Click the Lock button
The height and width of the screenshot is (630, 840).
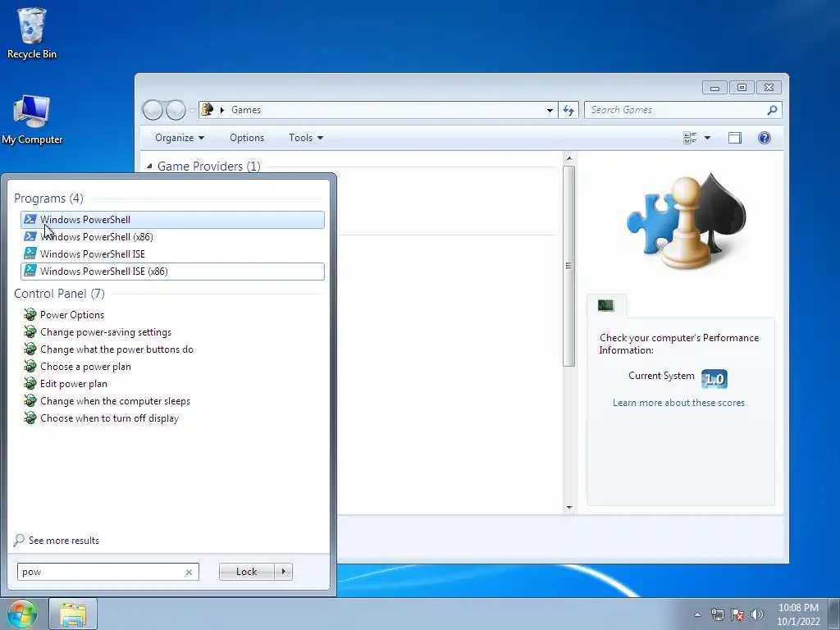246,572
